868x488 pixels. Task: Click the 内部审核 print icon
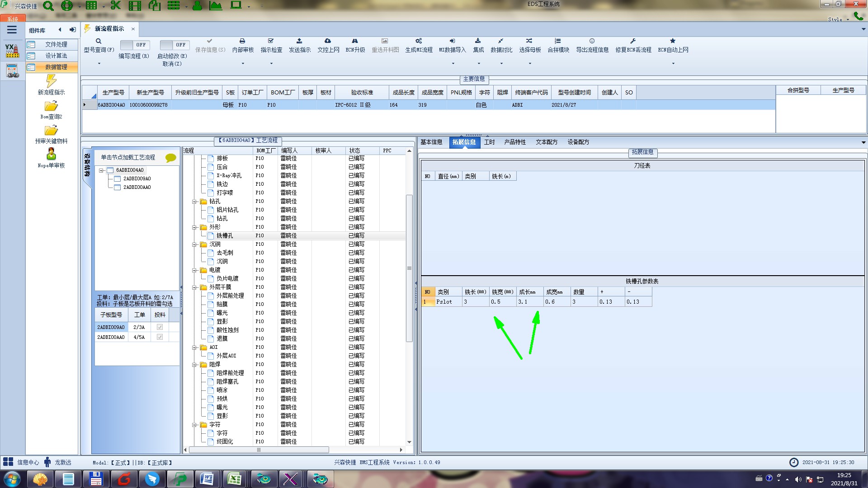tap(242, 41)
